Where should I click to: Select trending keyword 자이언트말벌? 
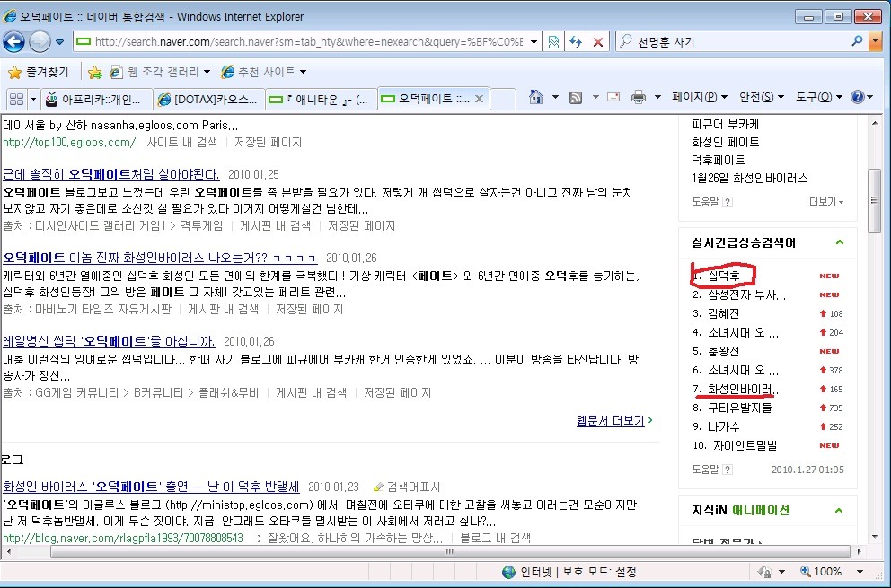[x=745, y=445]
